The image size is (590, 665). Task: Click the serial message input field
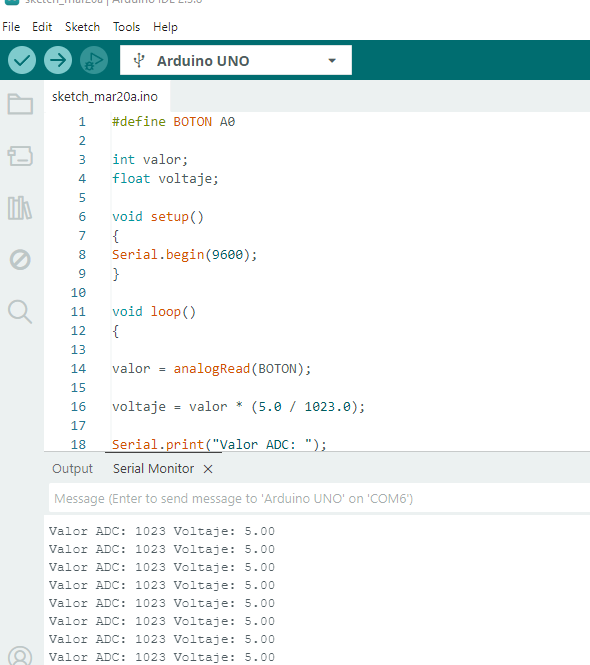[319, 498]
